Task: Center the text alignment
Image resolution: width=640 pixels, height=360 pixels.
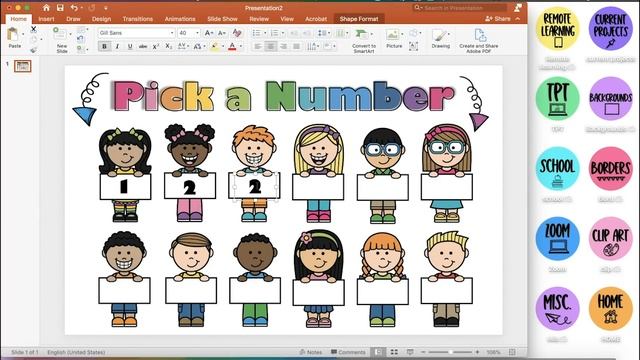Action: tap(270, 47)
